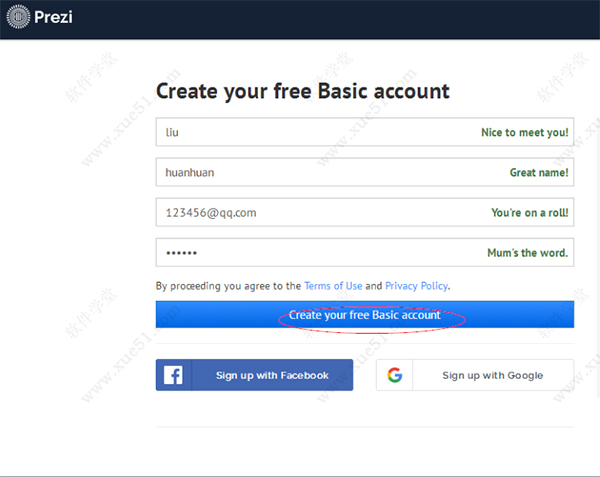The height and width of the screenshot is (477, 600).
Task: Click the Prezi circular logo icon
Action: point(19,18)
